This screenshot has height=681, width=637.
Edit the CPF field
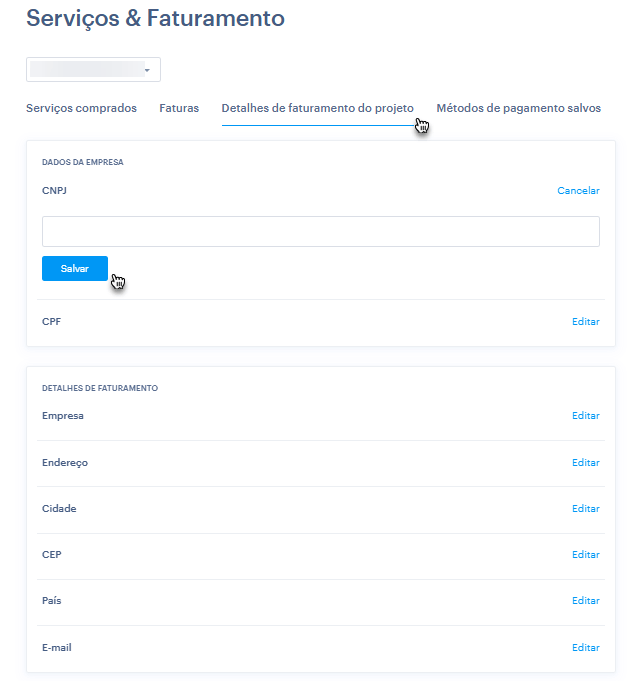(585, 322)
